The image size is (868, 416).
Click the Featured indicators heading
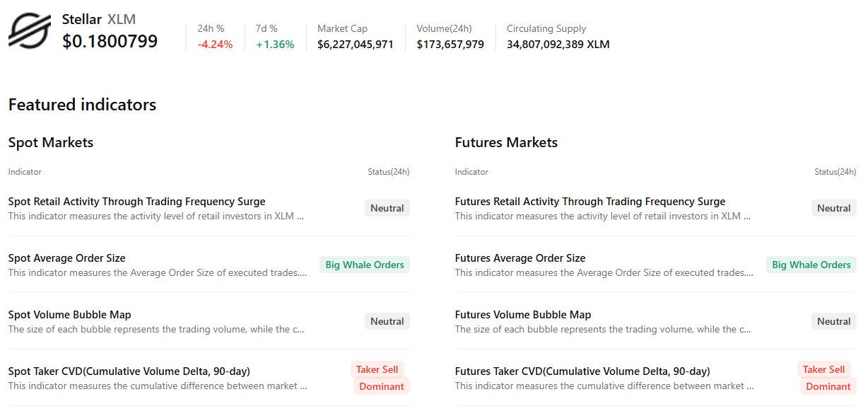(x=82, y=105)
